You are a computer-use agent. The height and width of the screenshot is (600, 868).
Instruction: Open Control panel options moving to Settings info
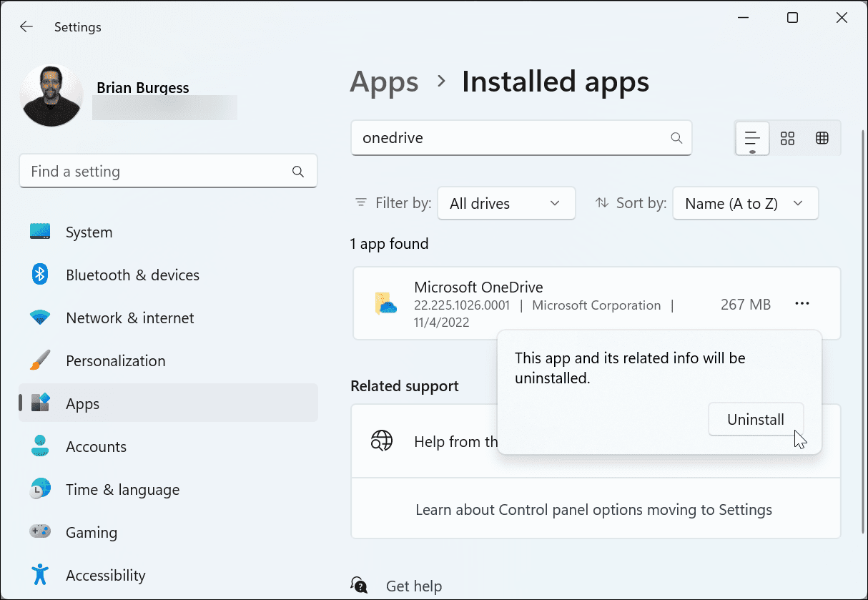(593, 509)
